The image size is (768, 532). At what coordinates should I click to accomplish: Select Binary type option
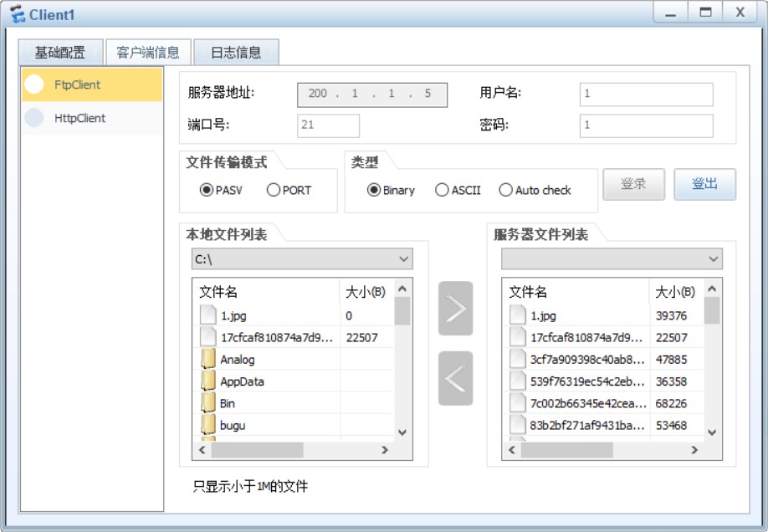click(x=391, y=190)
